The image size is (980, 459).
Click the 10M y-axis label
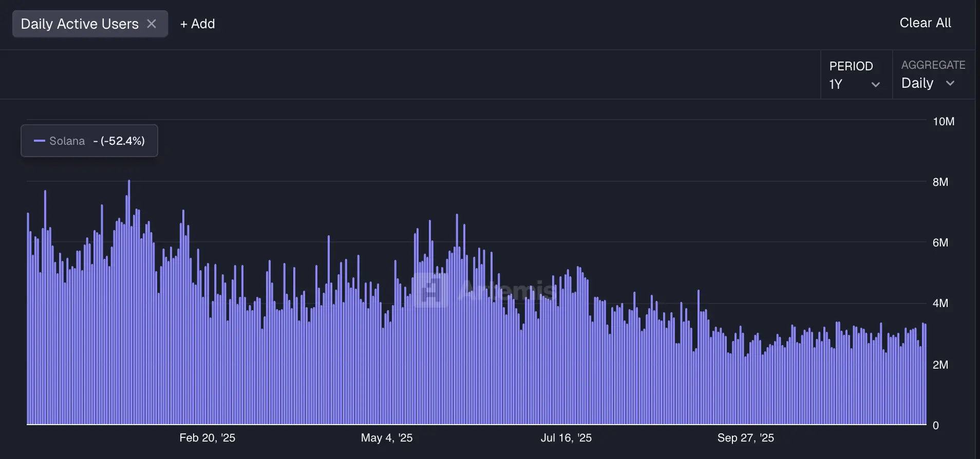click(x=943, y=122)
